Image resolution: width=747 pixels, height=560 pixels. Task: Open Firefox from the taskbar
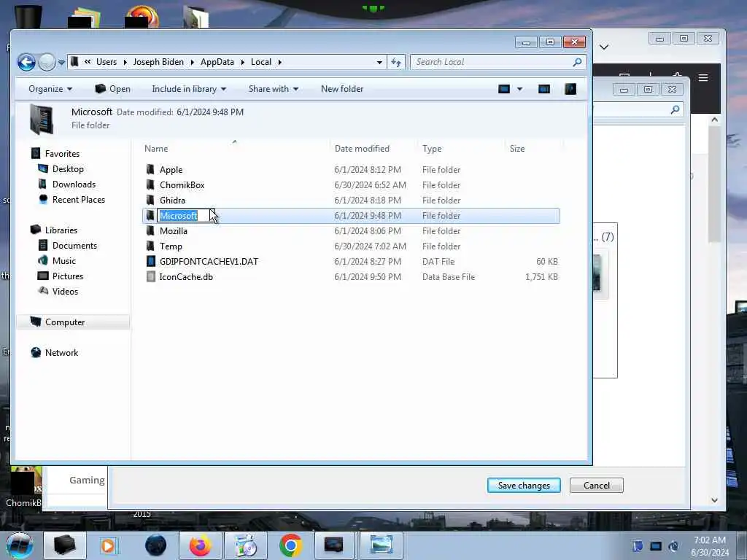tap(200, 545)
